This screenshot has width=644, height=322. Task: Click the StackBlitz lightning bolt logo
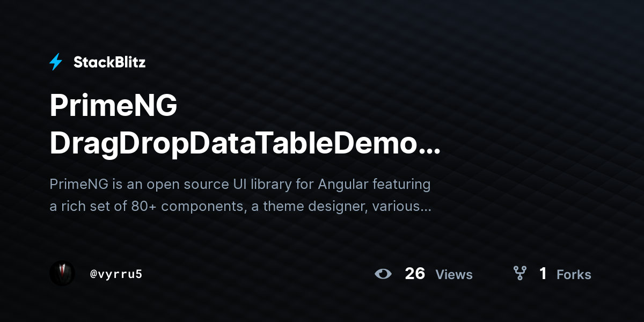coord(56,62)
